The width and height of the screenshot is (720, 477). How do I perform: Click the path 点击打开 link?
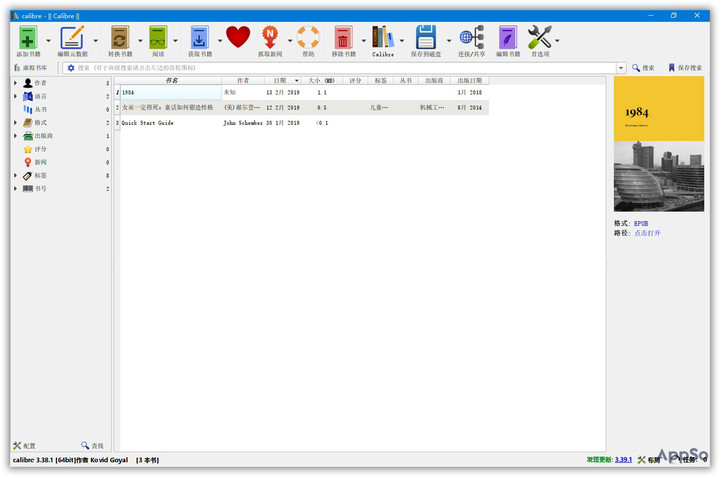point(647,233)
